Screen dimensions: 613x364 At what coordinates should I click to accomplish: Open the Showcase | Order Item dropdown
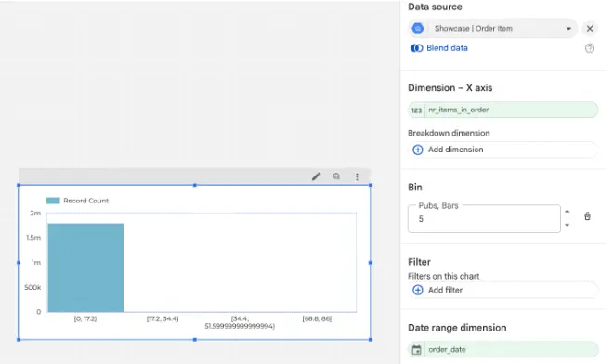point(493,29)
